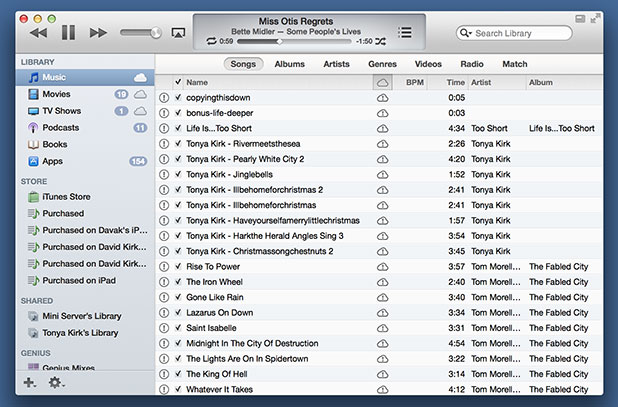Download The King Of Hell from iCloud
618x407 pixels.
382,374
